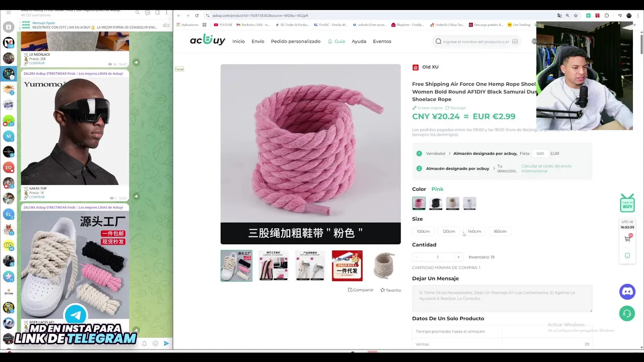Open the browser extensions puzzle icon
This screenshot has width=644, height=362.
[x=607, y=16]
